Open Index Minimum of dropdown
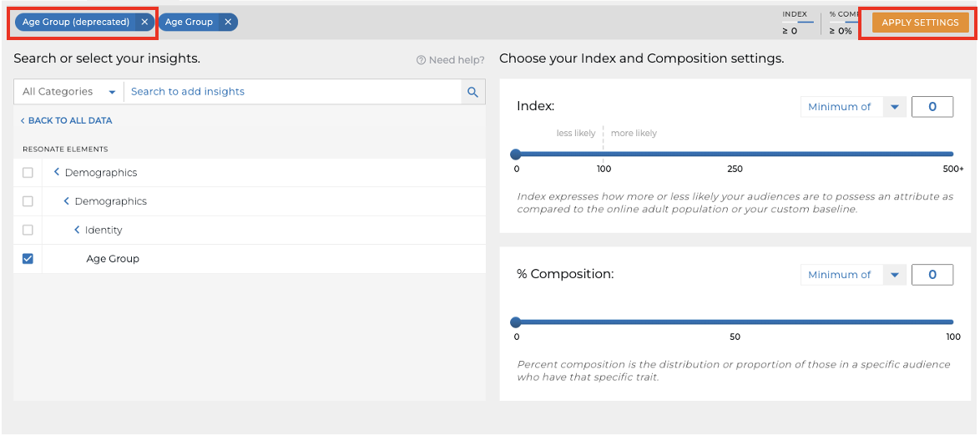Screen dimensions: 980x436 [853, 107]
